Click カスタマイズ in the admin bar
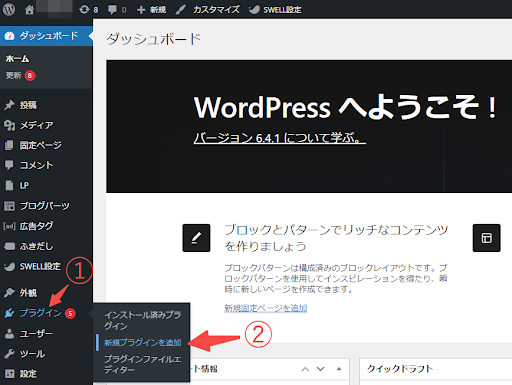512x385 pixels. (216, 10)
